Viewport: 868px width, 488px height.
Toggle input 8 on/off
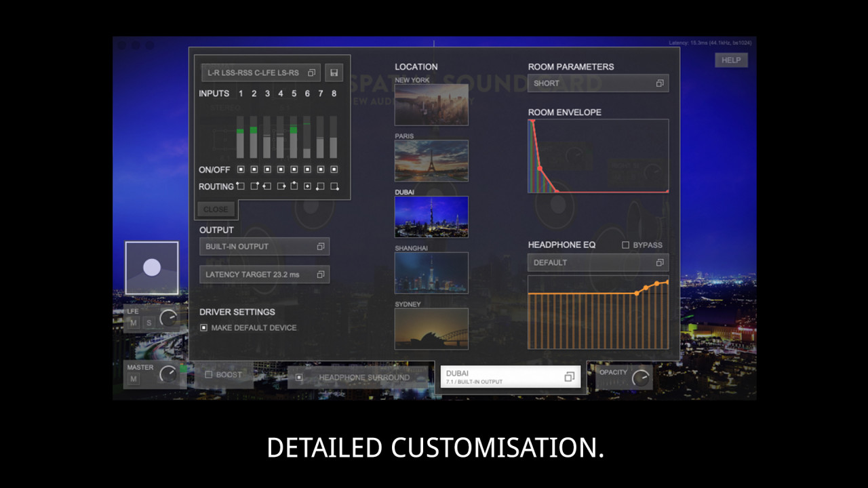point(334,169)
